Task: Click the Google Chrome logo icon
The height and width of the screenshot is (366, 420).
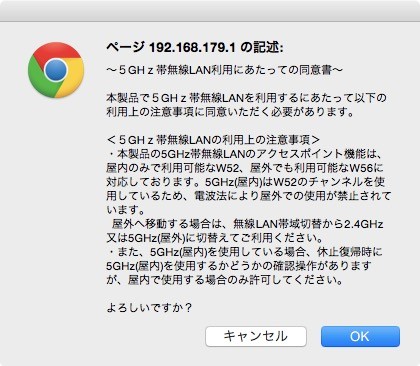Action: (56, 70)
